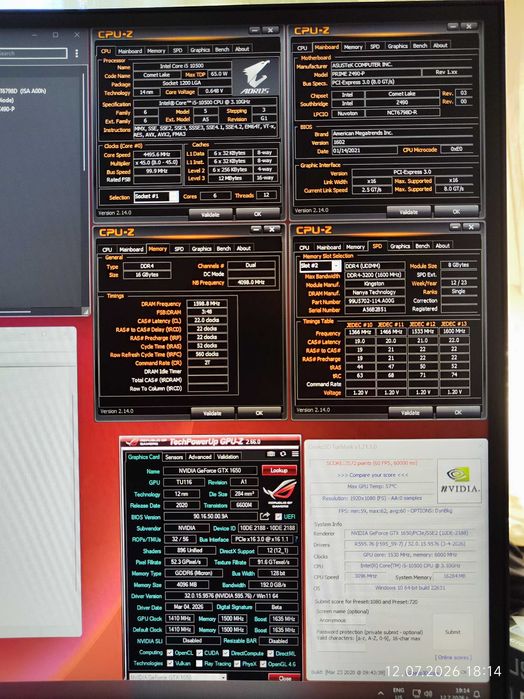Click DRAM Frequency value 1598.8 MHz
This screenshot has width=524, height=699.
coord(207,304)
